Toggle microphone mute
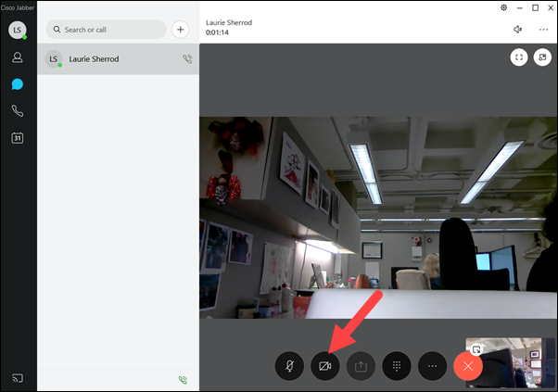Image resolution: width=558 pixels, height=392 pixels. [x=290, y=366]
